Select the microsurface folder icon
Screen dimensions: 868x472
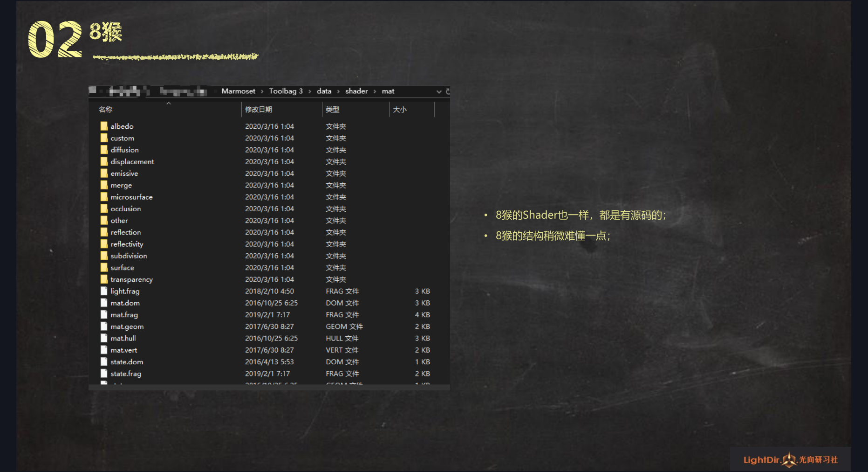104,196
